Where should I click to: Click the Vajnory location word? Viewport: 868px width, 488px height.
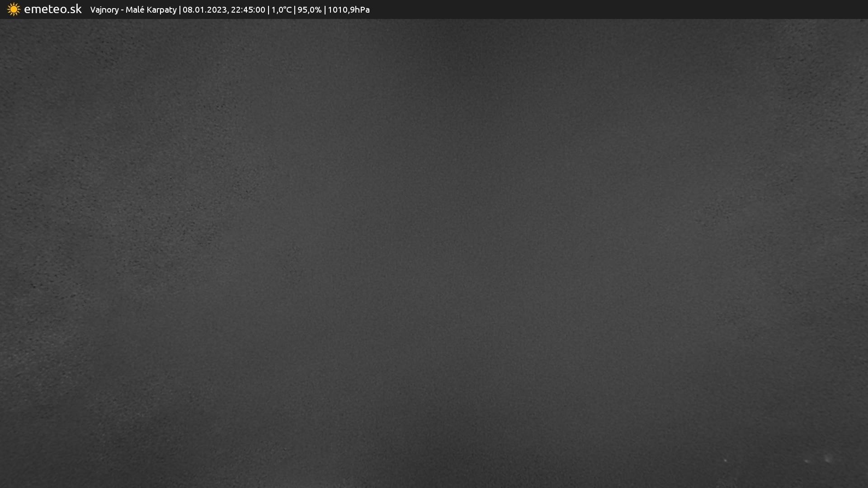pos(104,10)
